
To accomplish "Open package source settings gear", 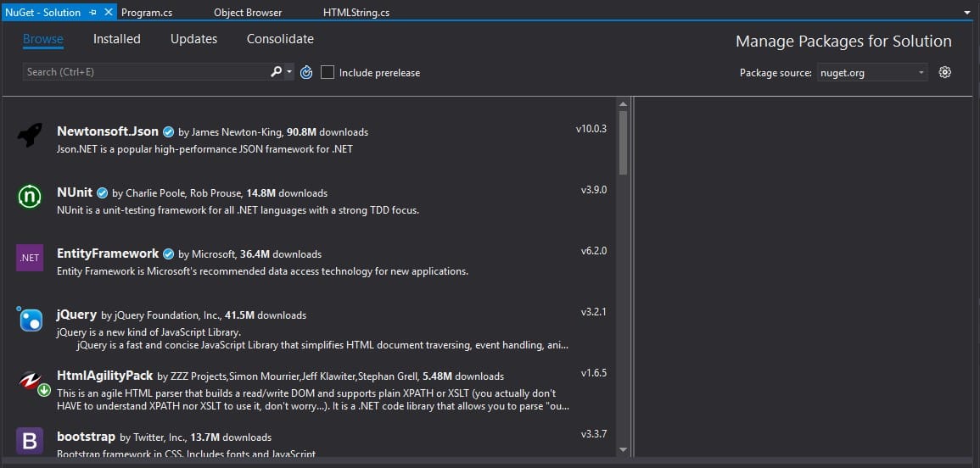I will point(945,72).
